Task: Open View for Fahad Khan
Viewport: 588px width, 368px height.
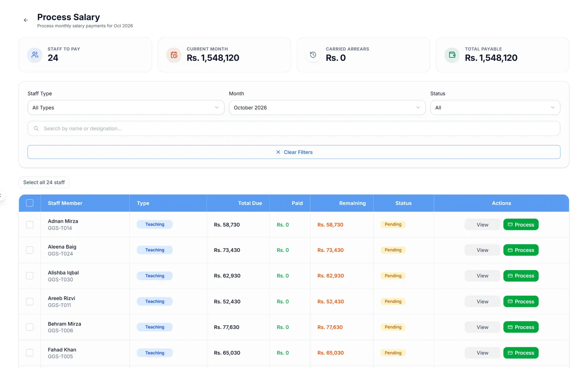Action: 482,353
